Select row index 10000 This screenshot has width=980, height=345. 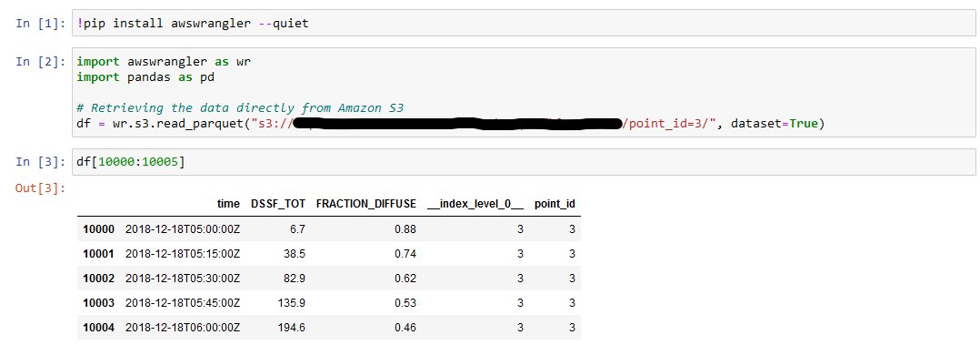(x=99, y=229)
